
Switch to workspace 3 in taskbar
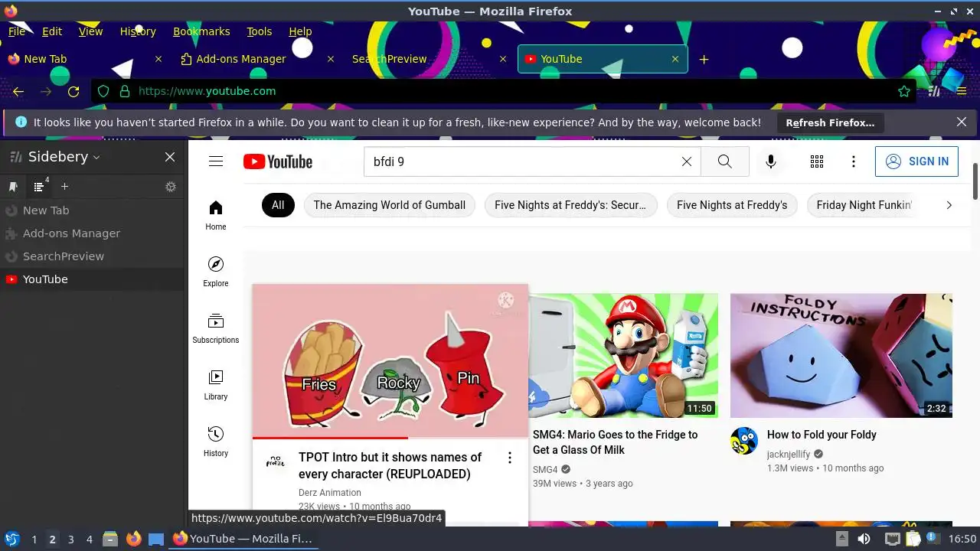[x=71, y=540]
